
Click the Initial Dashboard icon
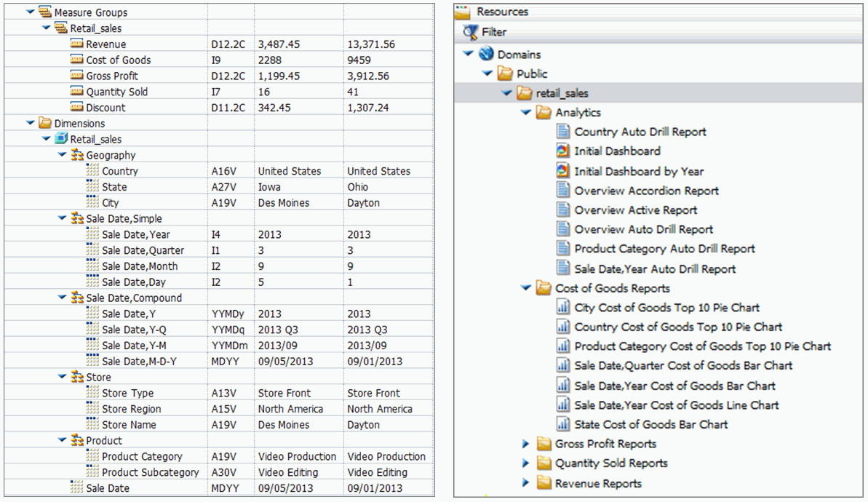562,151
